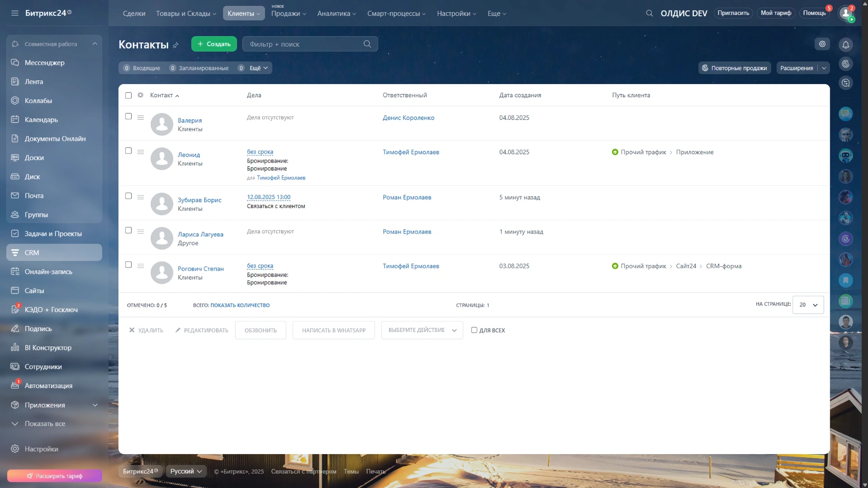Switch to the Сделки tab
The width and height of the screenshot is (868, 488).
pyautogui.click(x=134, y=14)
